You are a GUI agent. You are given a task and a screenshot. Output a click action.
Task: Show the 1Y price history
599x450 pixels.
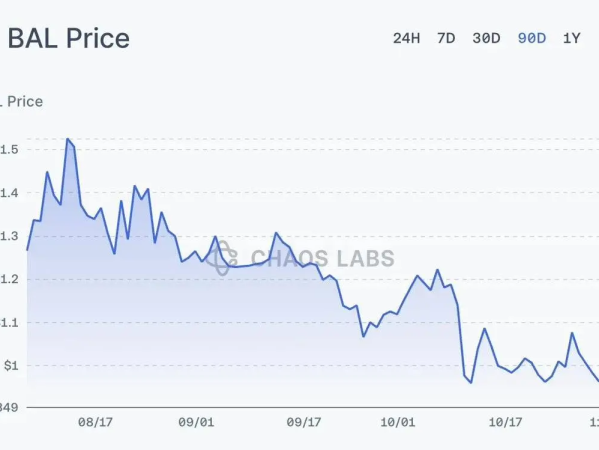571,38
